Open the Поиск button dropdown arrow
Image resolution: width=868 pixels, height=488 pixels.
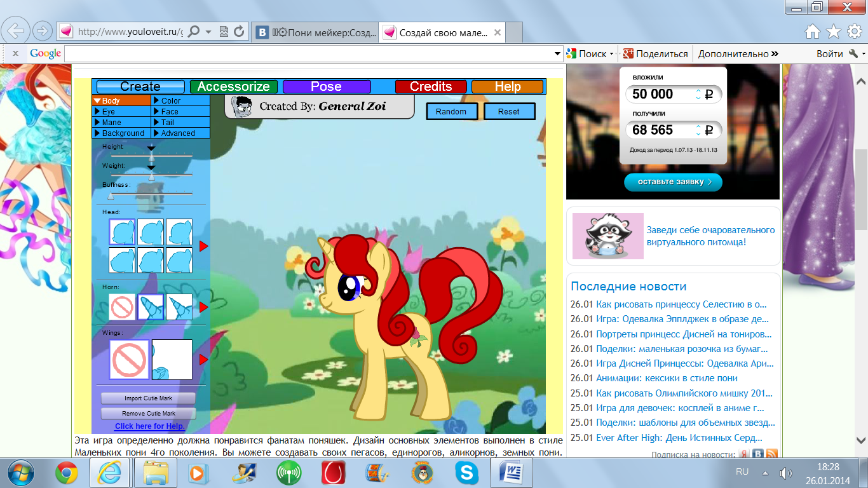coord(611,54)
